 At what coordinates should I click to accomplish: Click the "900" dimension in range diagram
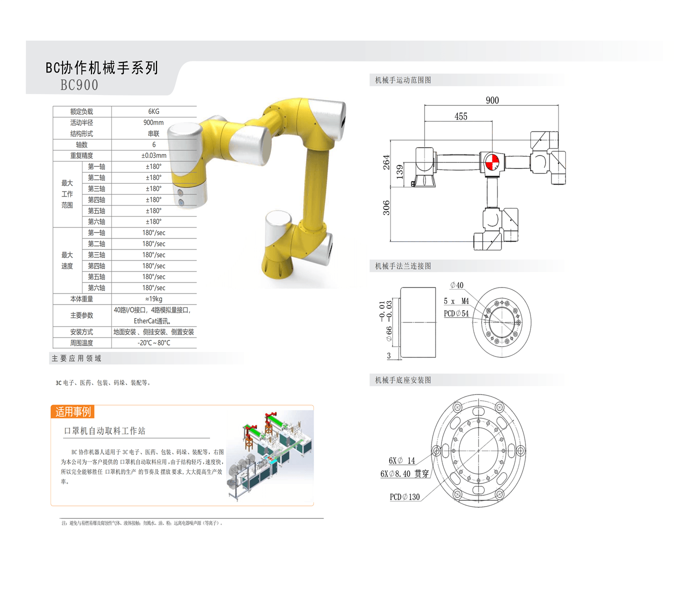492,100
